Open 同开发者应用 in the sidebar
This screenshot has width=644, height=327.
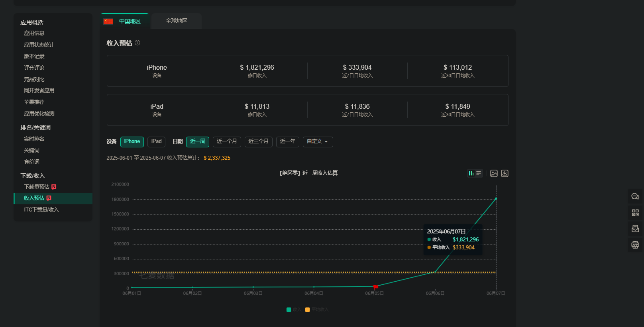39,91
